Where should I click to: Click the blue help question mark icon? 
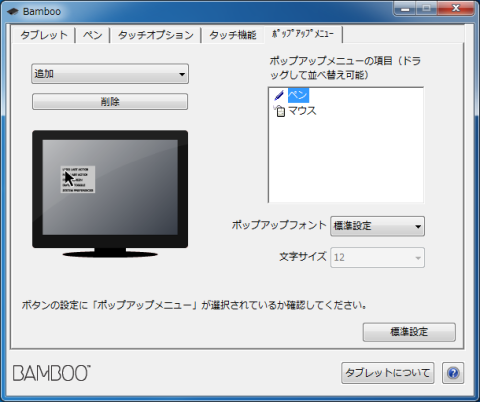[453, 373]
